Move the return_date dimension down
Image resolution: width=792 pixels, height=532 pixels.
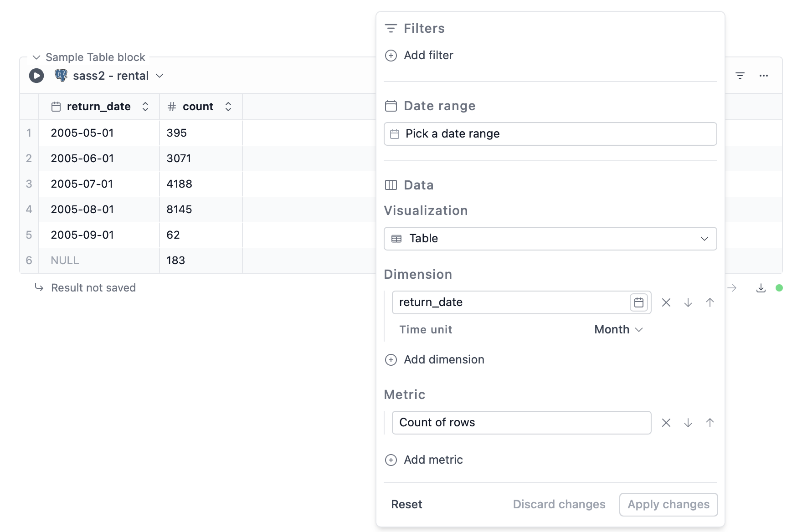click(688, 302)
